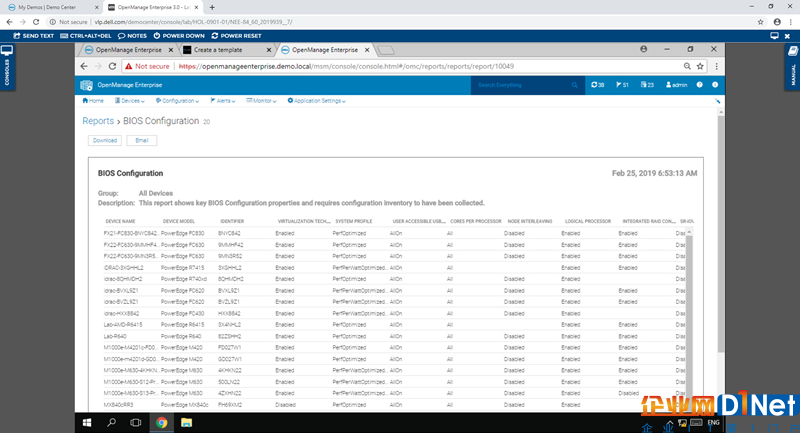Open the inner Chrome three-dot menu
The image size is (800, 433).
(716, 66)
